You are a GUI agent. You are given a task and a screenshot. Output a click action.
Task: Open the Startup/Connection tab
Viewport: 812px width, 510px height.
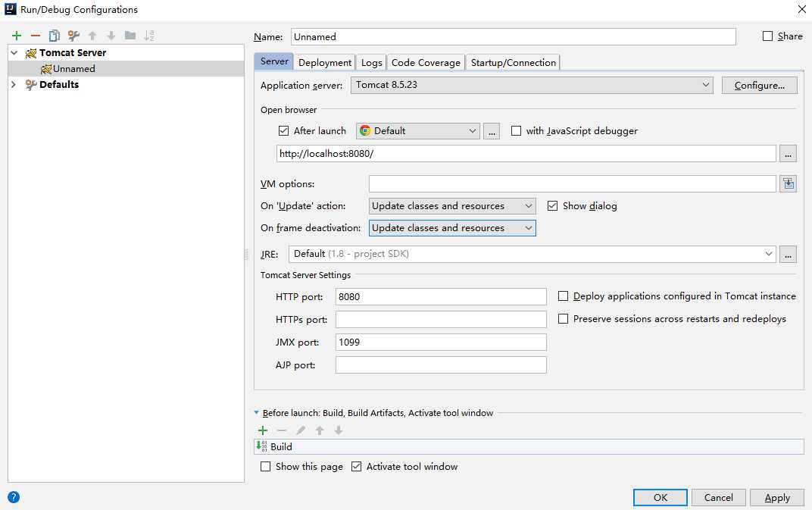tap(514, 63)
